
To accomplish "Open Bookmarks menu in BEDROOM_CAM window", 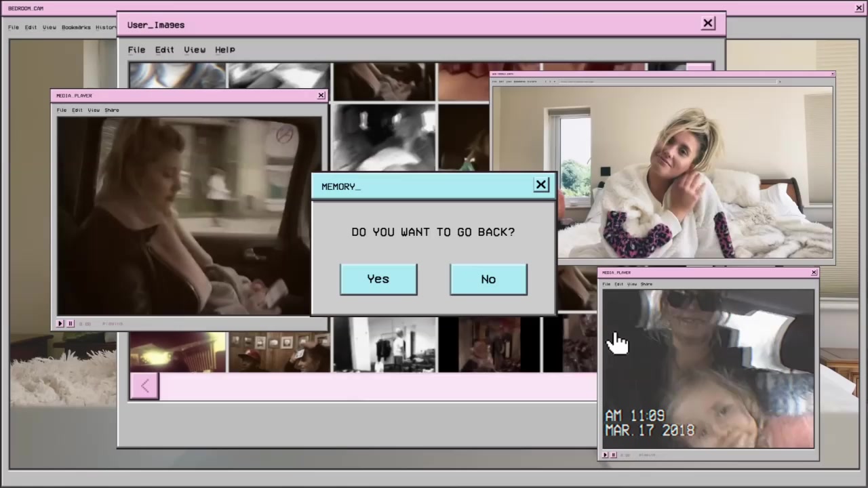I will (76, 27).
